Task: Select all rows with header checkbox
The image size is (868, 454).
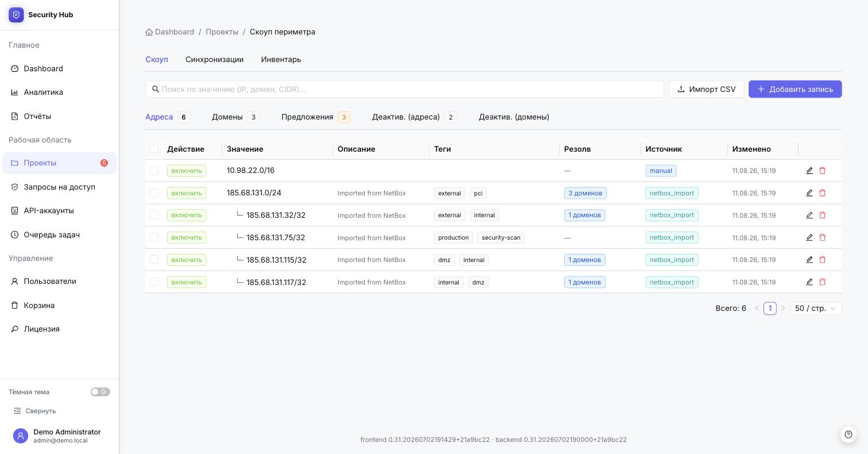Action: click(x=154, y=149)
